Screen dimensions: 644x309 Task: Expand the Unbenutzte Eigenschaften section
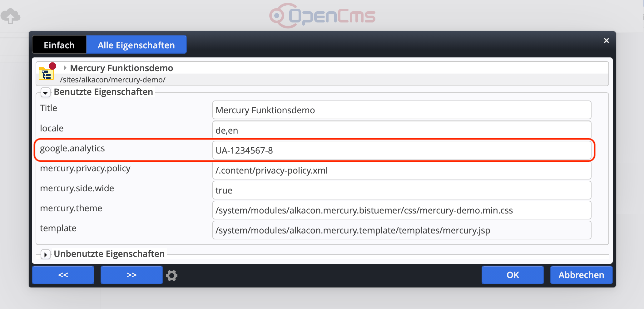[x=45, y=254]
